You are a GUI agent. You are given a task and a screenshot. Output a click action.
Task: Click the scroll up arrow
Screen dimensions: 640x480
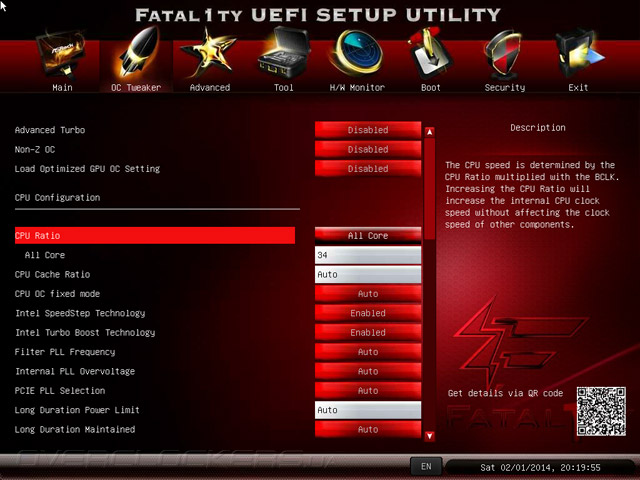(429, 132)
